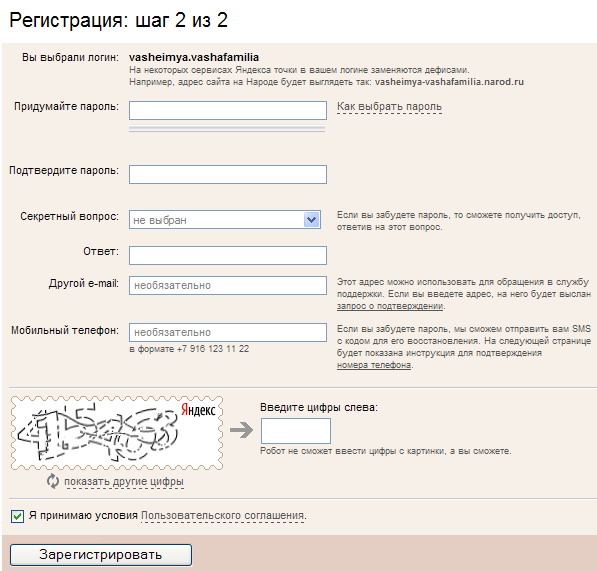Click the показать другие цифры link

124,482
